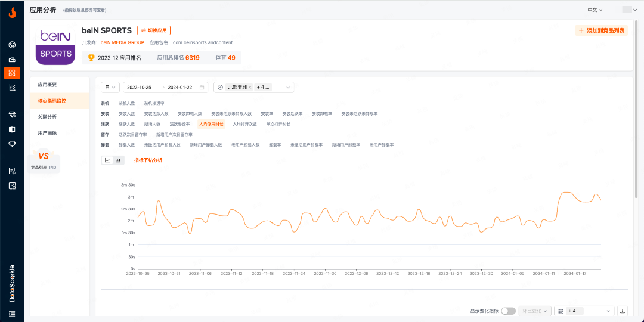Switch chart to line view icon

point(108,160)
